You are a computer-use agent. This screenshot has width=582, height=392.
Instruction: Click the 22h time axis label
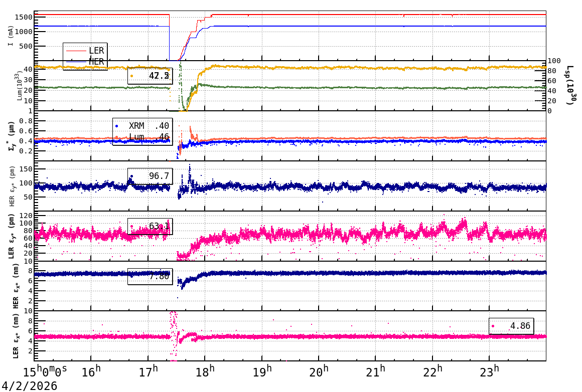[x=433, y=371]
